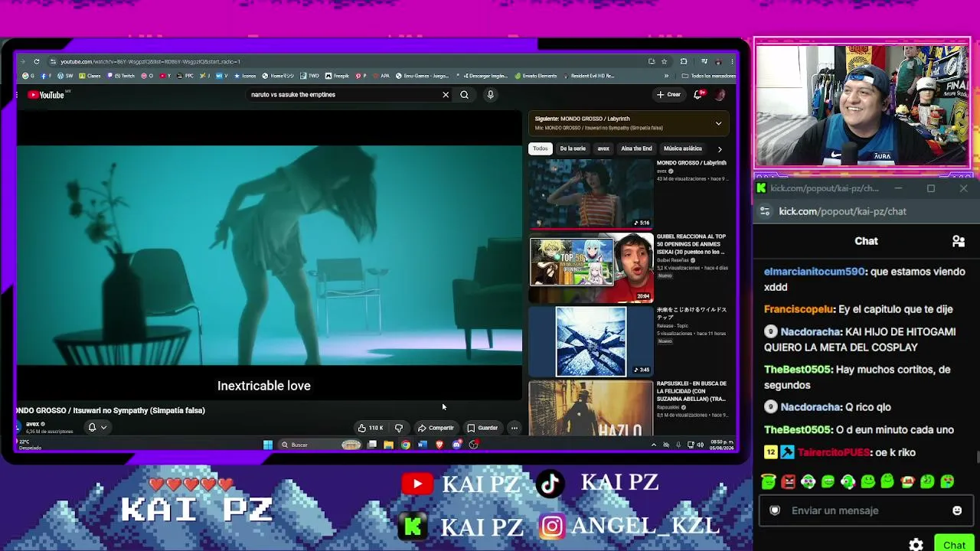This screenshot has height=551, width=980.
Task: Open the MONDO GROSSO / Labyrinth video thumbnail
Action: [591, 194]
